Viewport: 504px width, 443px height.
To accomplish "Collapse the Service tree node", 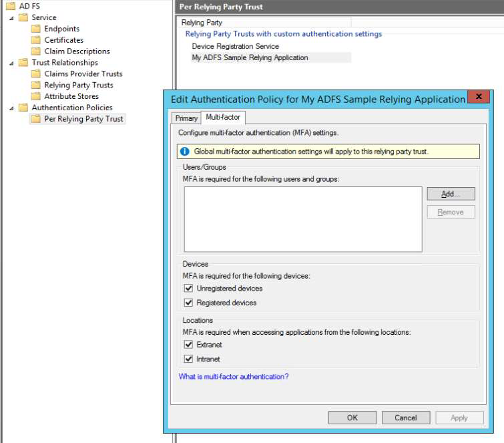I will pos(11,18).
